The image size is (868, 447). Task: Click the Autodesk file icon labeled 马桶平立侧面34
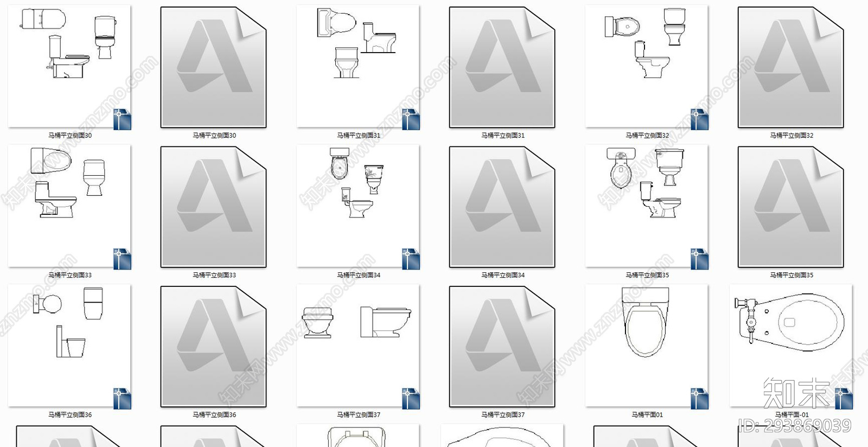point(502,207)
